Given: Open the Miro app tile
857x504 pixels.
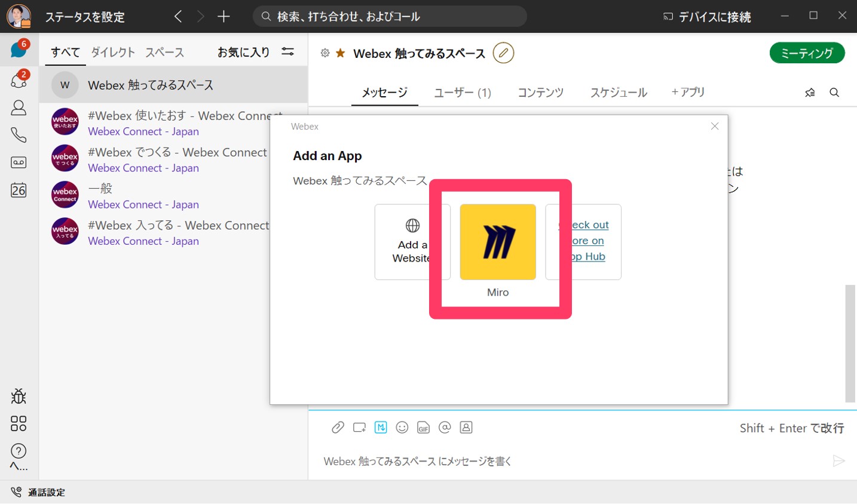Looking at the screenshot, I should (497, 242).
